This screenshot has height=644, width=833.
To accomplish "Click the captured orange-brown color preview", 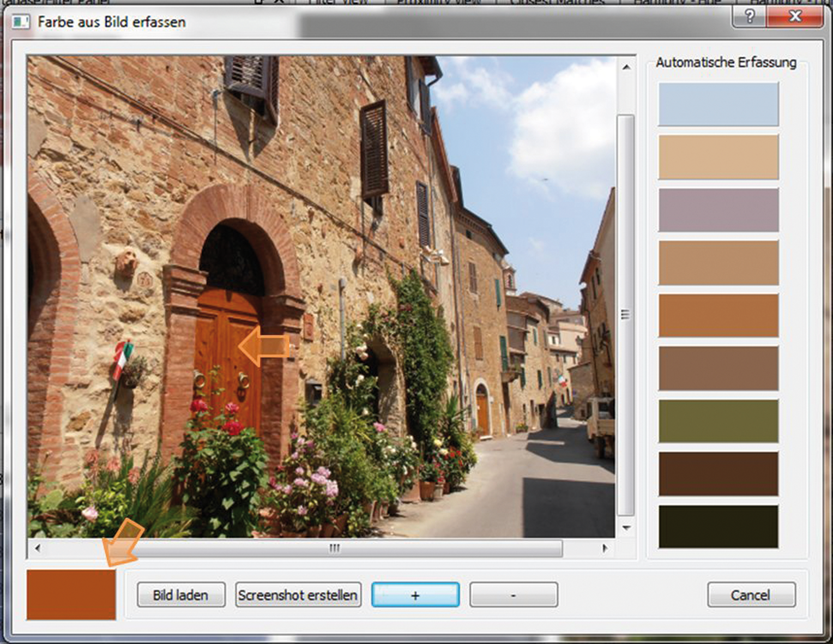I will click(71, 595).
